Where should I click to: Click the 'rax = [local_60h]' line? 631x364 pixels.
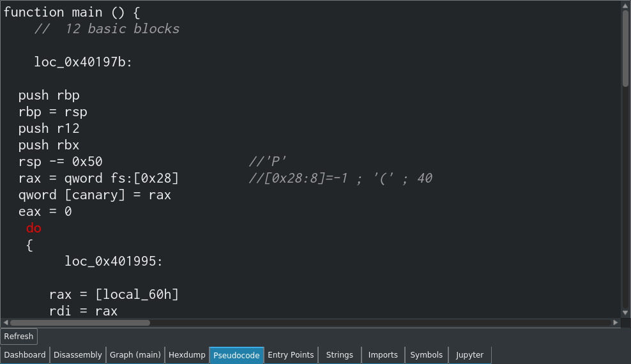(x=114, y=294)
